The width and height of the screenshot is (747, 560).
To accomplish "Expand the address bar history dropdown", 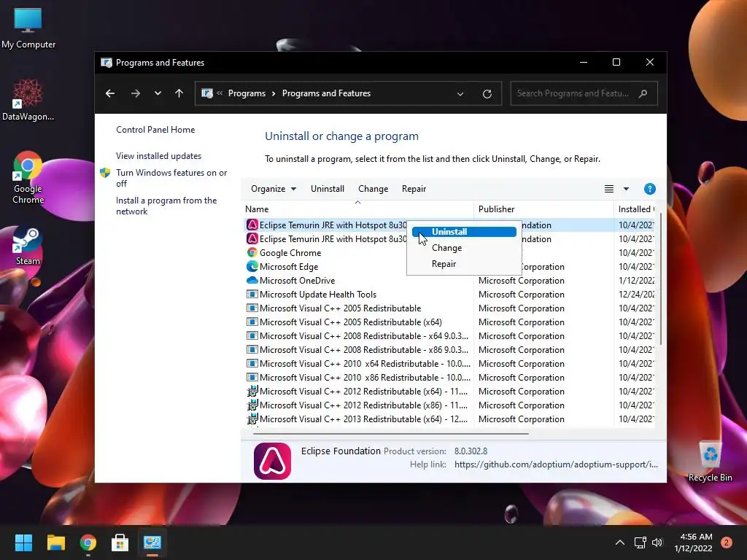I will pyautogui.click(x=460, y=94).
